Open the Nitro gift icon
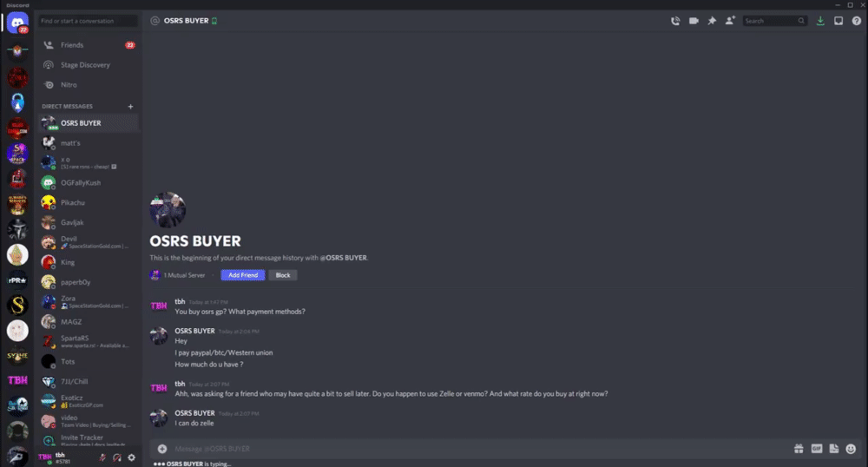 [799, 449]
